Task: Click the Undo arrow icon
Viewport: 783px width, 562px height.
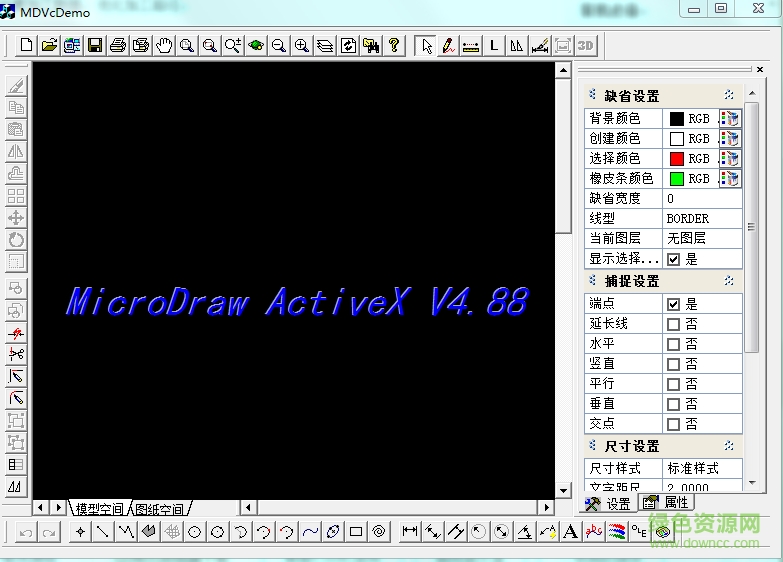Action: [x=26, y=532]
